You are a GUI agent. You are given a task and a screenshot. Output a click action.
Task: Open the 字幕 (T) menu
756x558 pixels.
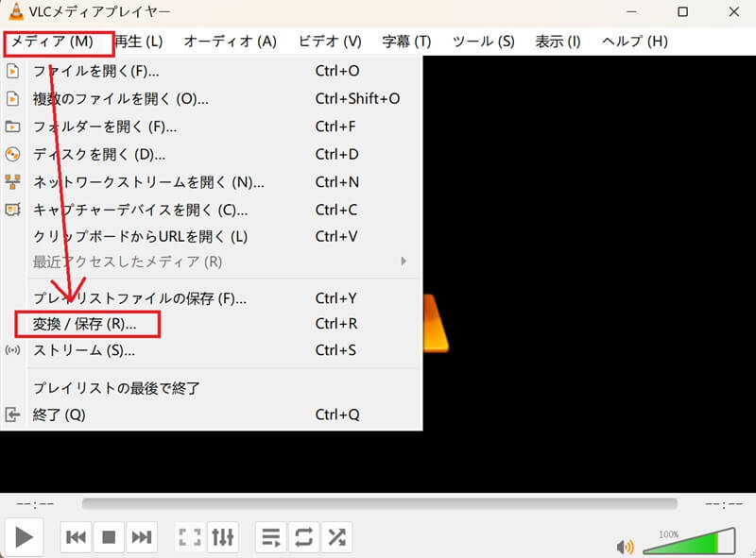tap(406, 42)
